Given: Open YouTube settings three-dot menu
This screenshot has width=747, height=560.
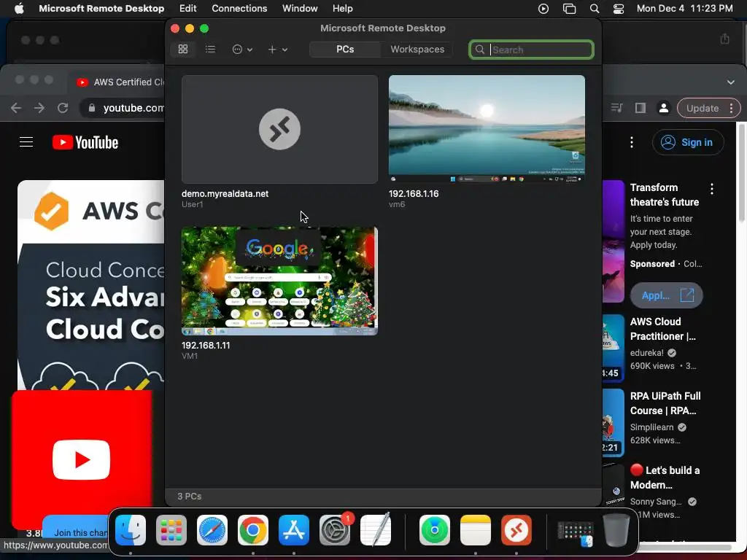Looking at the screenshot, I should click(632, 142).
